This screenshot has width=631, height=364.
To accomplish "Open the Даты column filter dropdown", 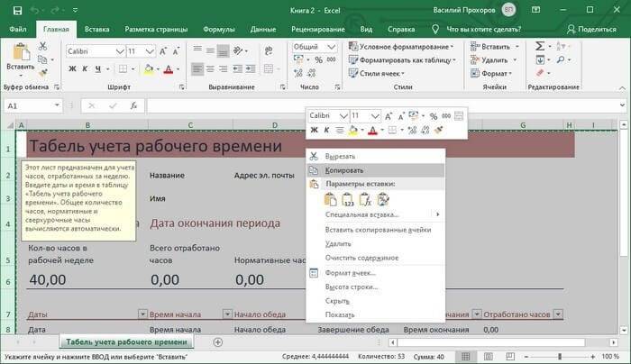I will 142,314.
